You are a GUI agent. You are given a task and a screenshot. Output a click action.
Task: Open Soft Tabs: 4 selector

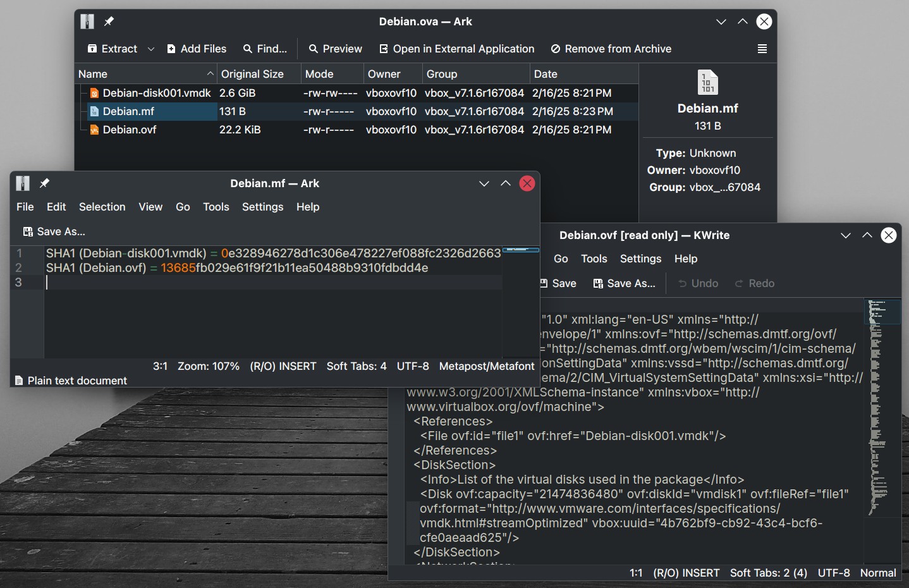coord(357,366)
